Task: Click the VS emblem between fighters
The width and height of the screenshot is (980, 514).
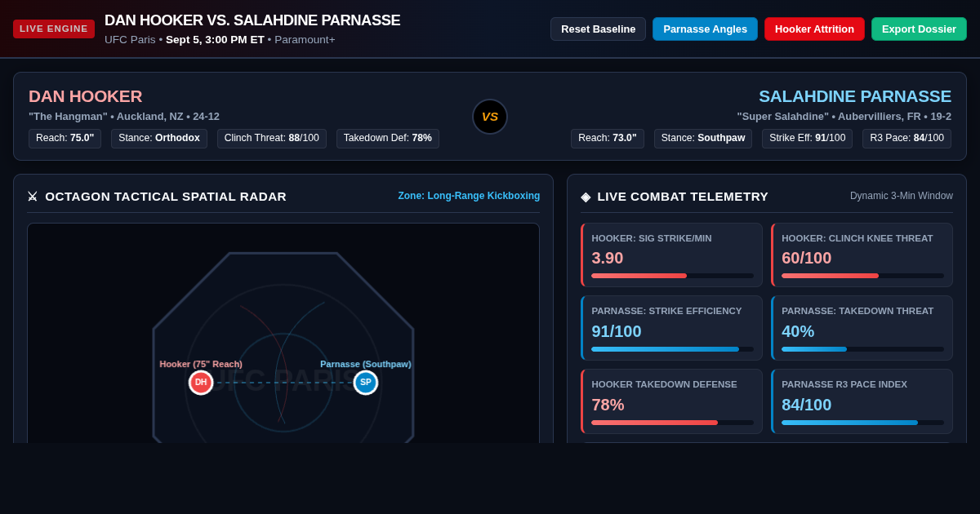Action: click(x=490, y=117)
